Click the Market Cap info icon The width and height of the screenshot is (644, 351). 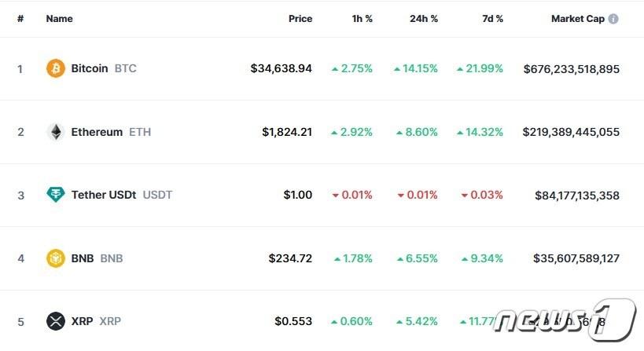click(613, 19)
